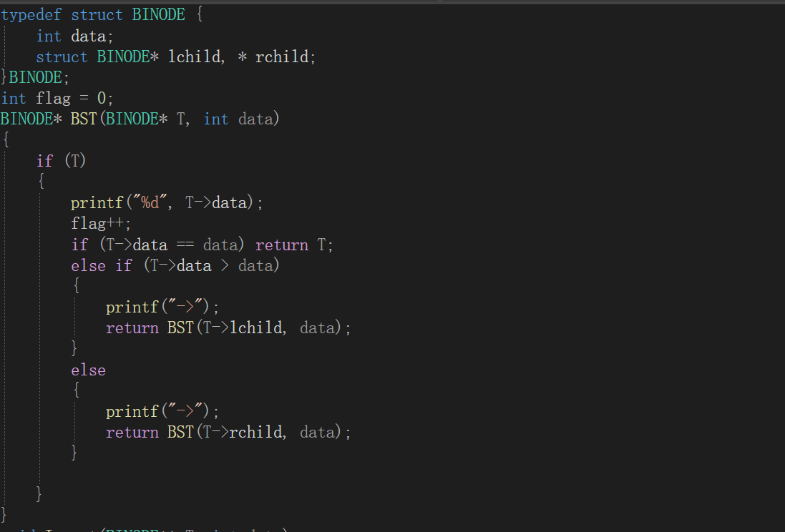Screen dimensions: 785x532
Task: Click the typedef keyword on the first line
Action: [32, 15]
